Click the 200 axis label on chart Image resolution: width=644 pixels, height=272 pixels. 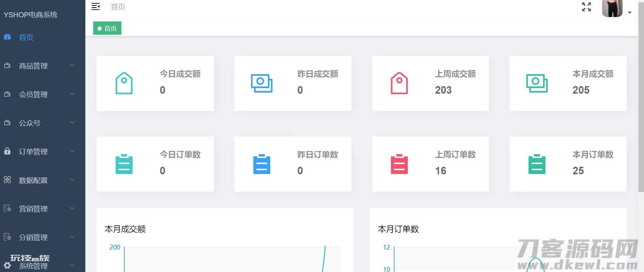115,247
